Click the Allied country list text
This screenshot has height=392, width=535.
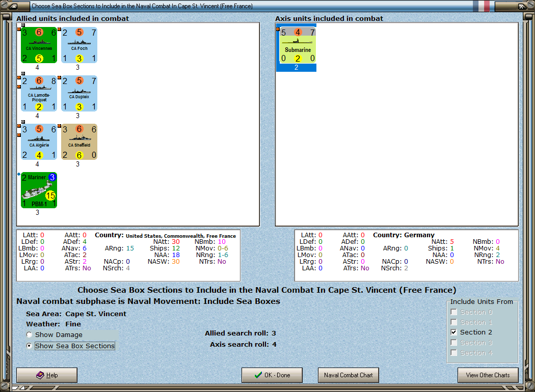[181, 236]
